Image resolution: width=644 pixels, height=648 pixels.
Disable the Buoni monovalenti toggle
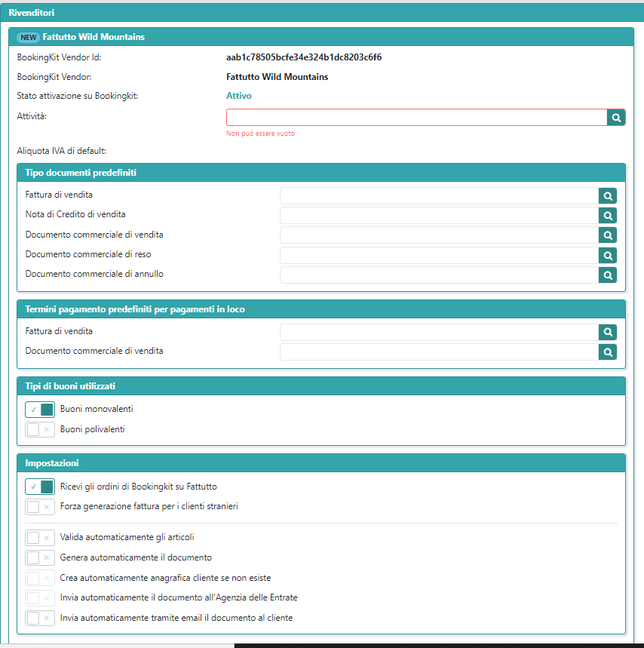coord(40,410)
